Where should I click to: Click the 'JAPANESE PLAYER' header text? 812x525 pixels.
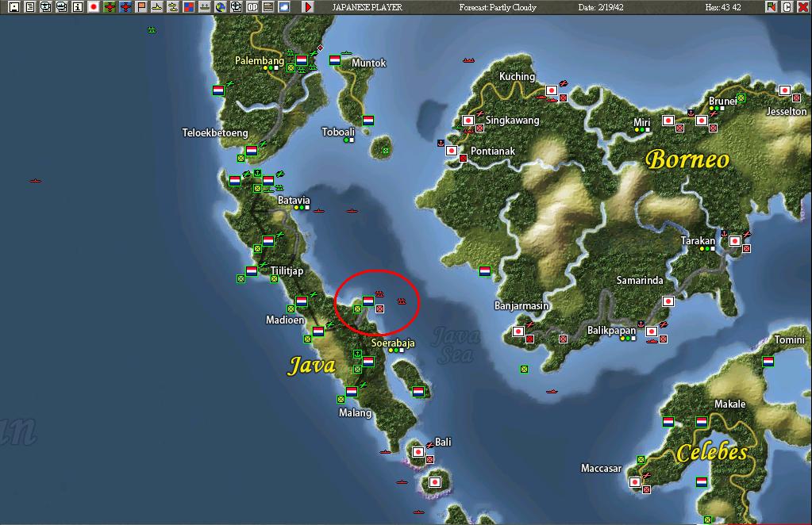[368, 7]
